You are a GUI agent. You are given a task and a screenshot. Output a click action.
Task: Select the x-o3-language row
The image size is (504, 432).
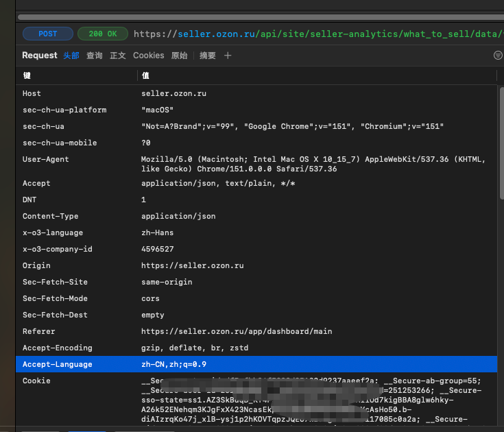pos(256,232)
